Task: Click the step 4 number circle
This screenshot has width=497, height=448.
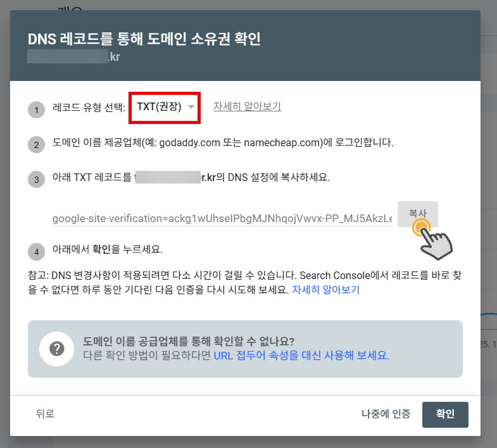Action: (x=37, y=252)
